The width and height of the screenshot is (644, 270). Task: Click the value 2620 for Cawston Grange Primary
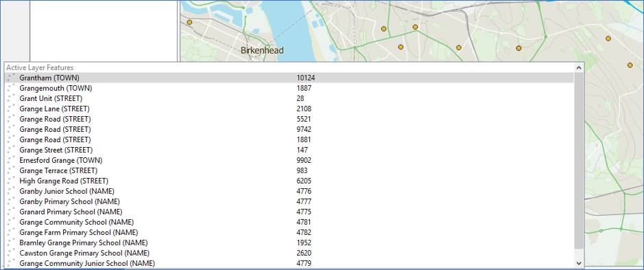point(304,253)
